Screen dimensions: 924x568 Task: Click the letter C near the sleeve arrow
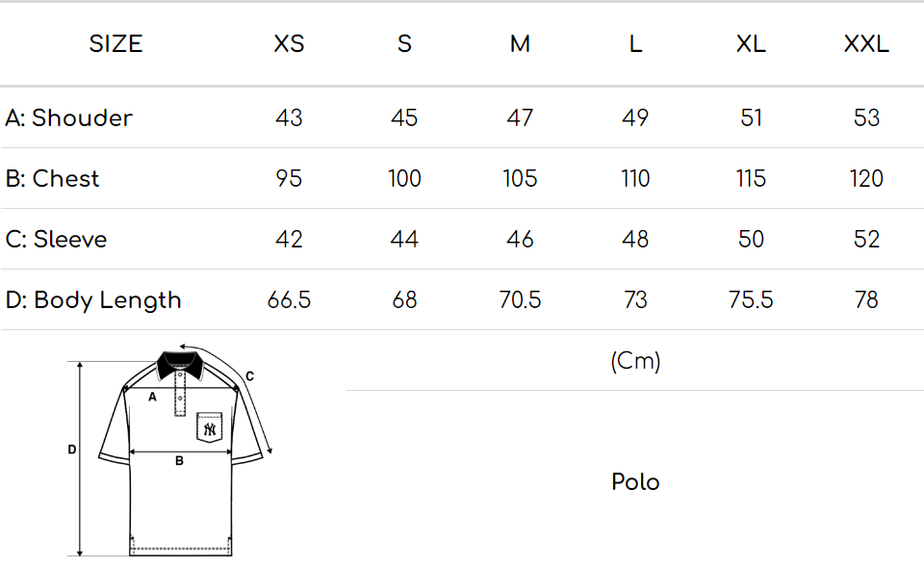249,376
